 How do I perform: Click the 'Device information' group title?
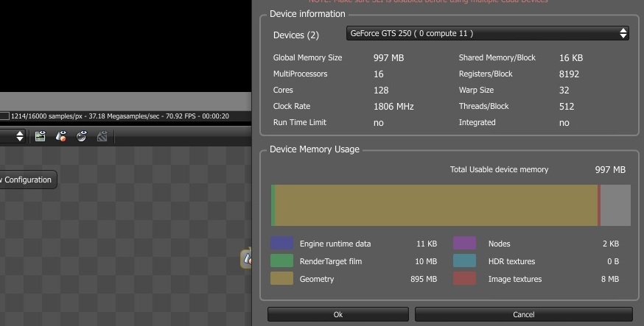click(x=307, y=14)
